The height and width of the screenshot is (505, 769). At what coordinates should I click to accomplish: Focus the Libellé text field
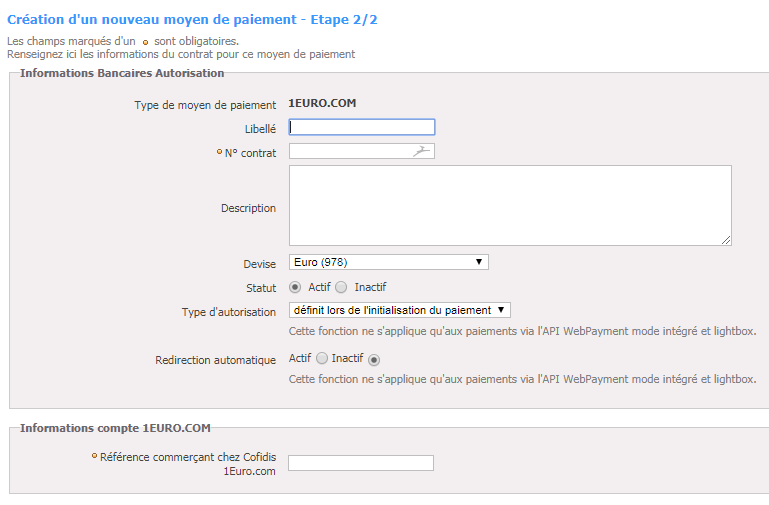click(x=361, y=127)
